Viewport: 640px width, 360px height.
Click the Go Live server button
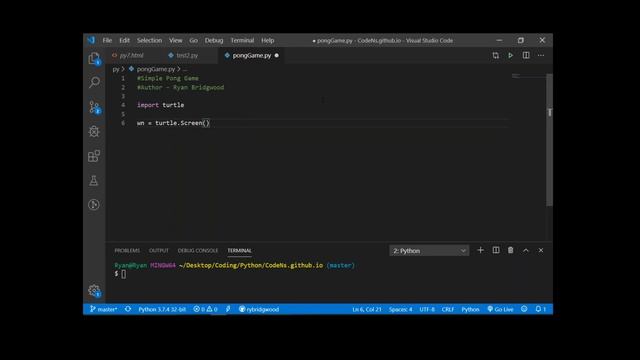coord(500,309)
